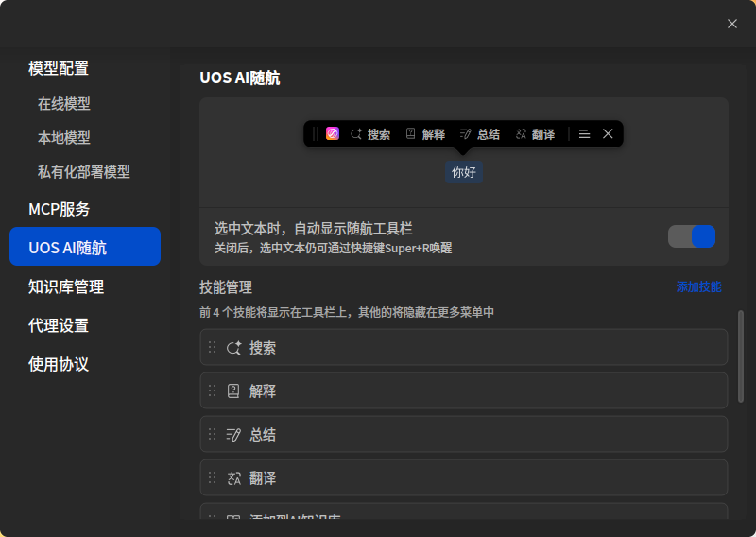Click 添加技能 link
Screen dimensions: 756x537
point(698,286)
